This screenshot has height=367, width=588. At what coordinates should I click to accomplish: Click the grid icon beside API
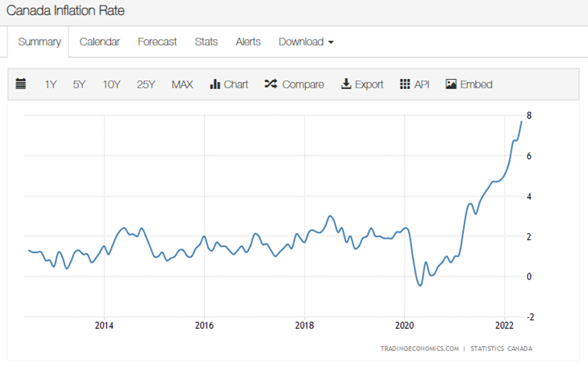tap(405, 84)
